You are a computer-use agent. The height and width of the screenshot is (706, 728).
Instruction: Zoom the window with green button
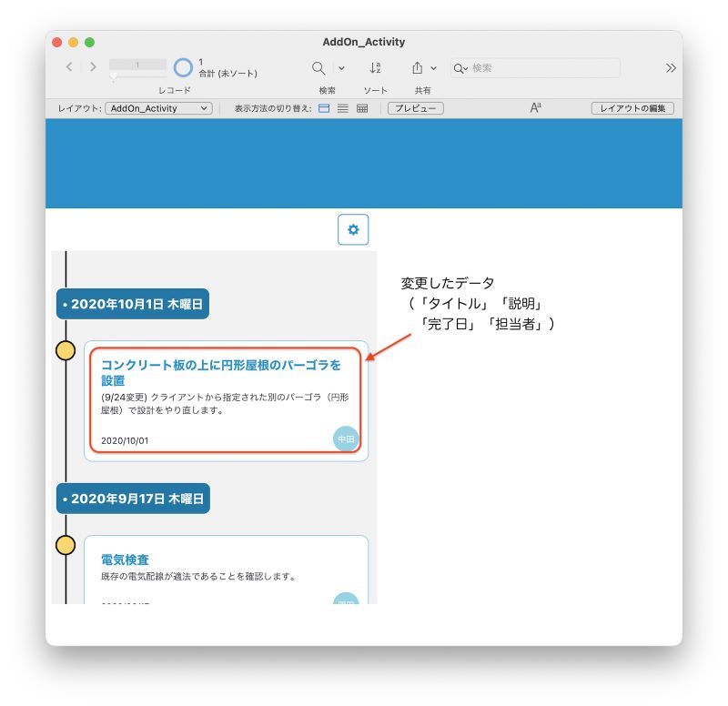pos(89,42)
